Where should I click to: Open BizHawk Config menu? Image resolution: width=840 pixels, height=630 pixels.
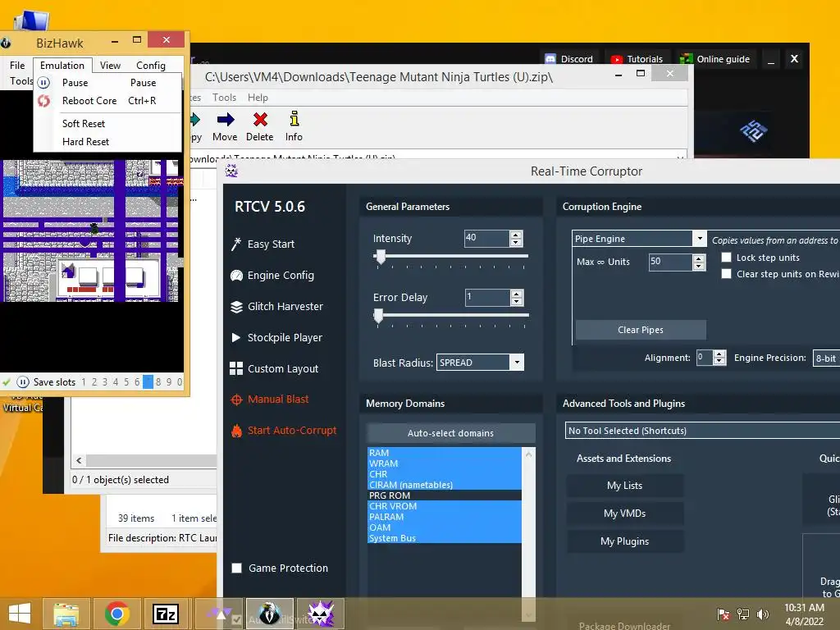(x=151, y=66)
